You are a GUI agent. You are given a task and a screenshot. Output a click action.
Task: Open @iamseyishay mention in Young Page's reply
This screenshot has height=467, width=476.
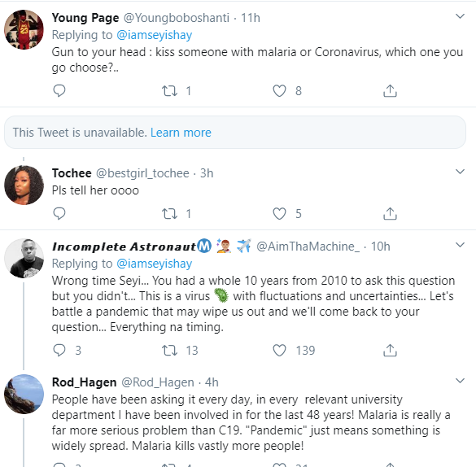click(x=155, y=35)
